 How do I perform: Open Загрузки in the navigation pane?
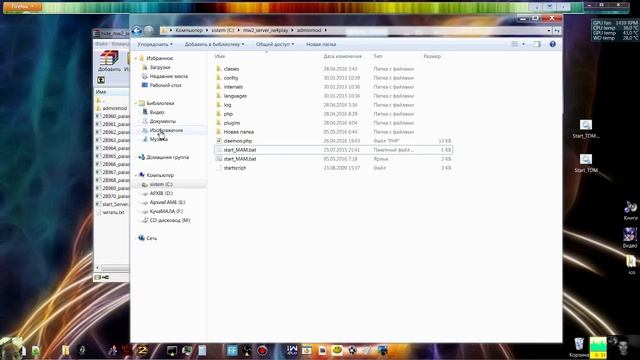160,67
